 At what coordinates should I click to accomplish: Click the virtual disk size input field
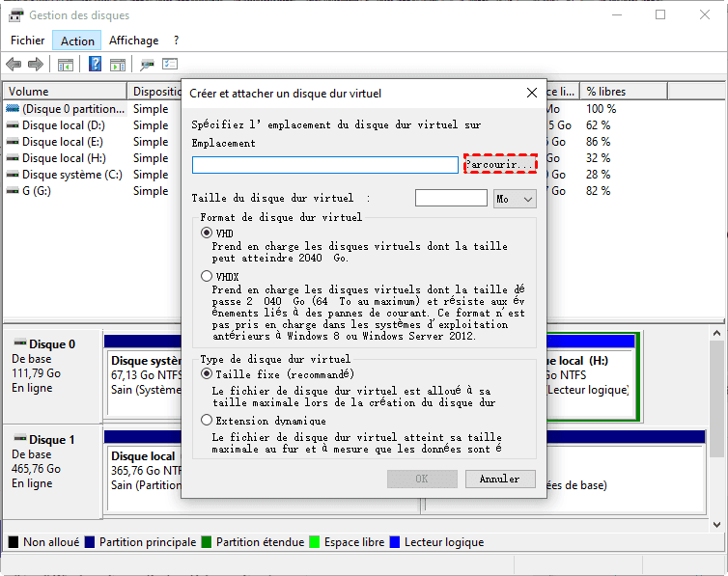click(x=451, y=198)
